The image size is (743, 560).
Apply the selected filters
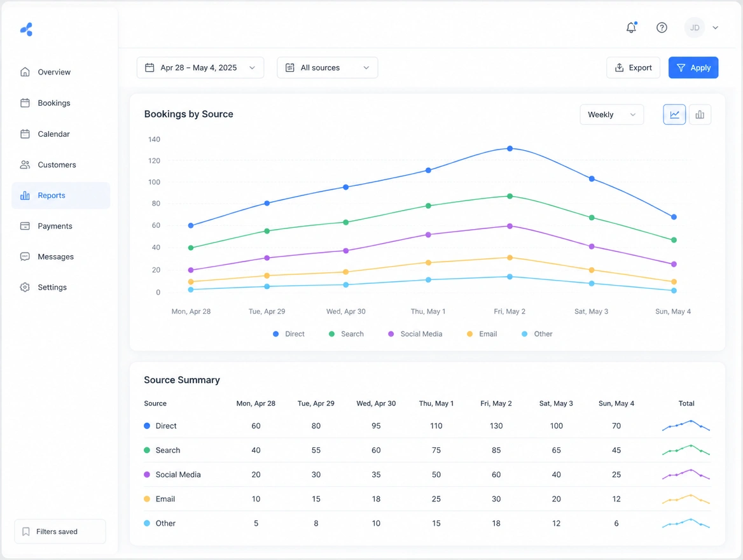coord(693,68)
